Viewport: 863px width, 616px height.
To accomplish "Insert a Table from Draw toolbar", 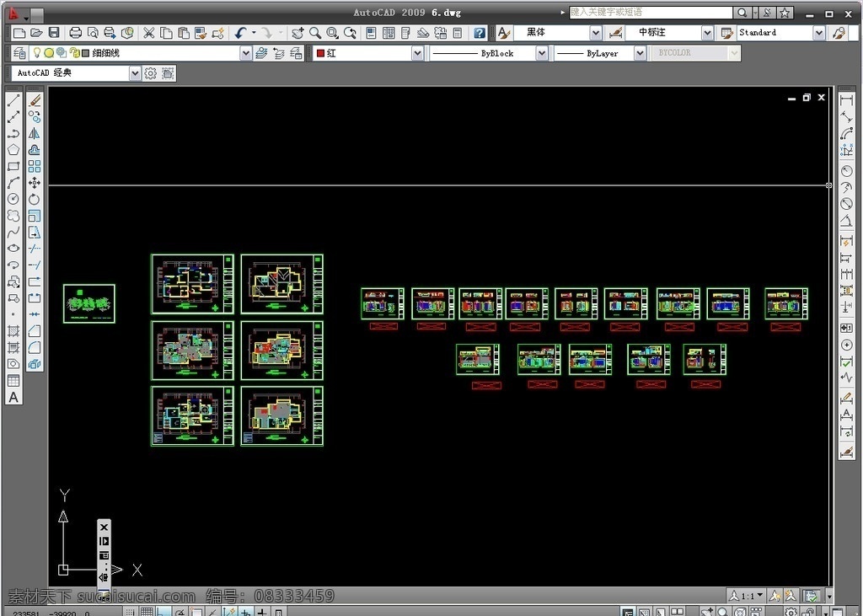I will (13, 380).
